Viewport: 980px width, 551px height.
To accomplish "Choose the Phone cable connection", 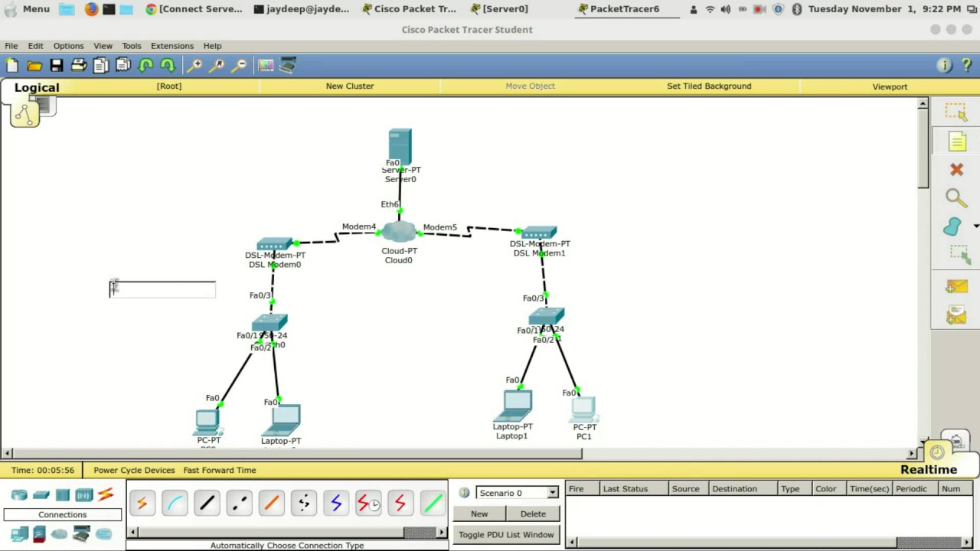I will [x=304, y=503].
